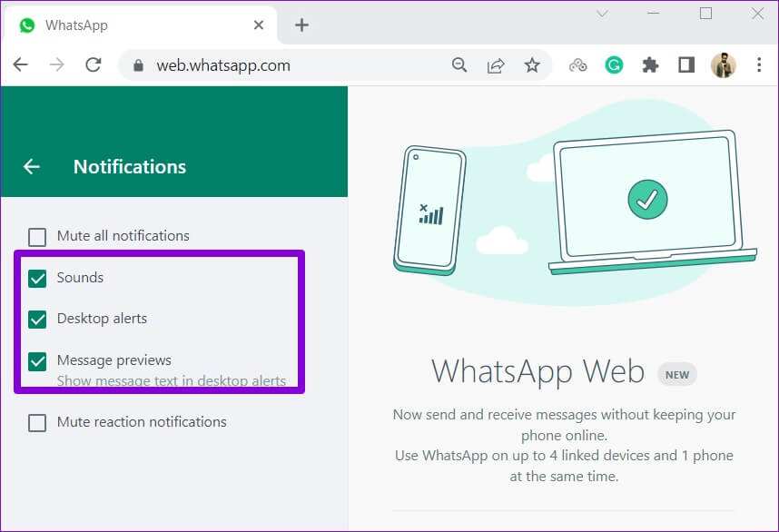Reload the WhatsApp Web page
The height and width of the screenshot is (532, 779).
coord(94,64)
